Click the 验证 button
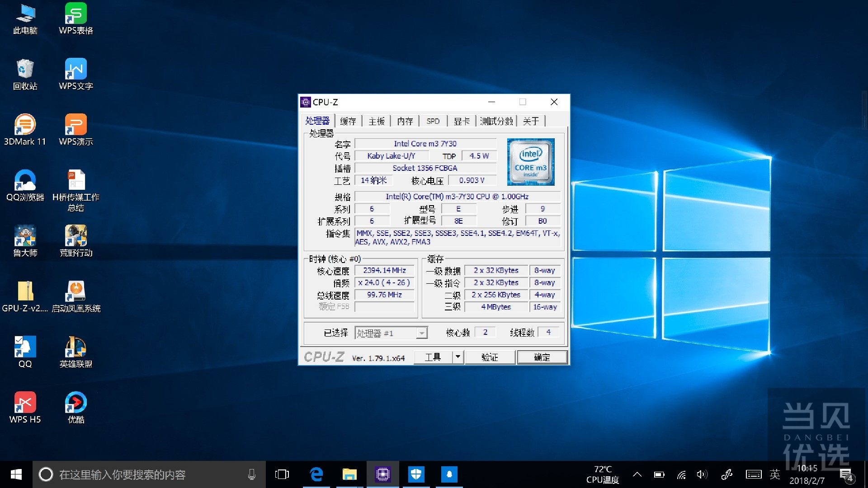The height and width of the screenshot is (488, 868). point(490,357)
